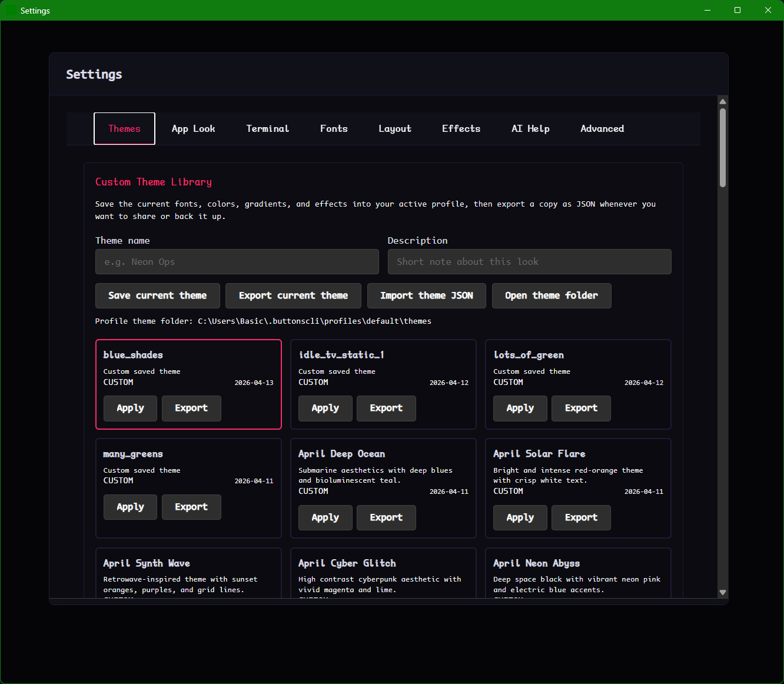Select the April Synth Wave title
Screen dimensions: 784x684
click(x=147, y=563)
